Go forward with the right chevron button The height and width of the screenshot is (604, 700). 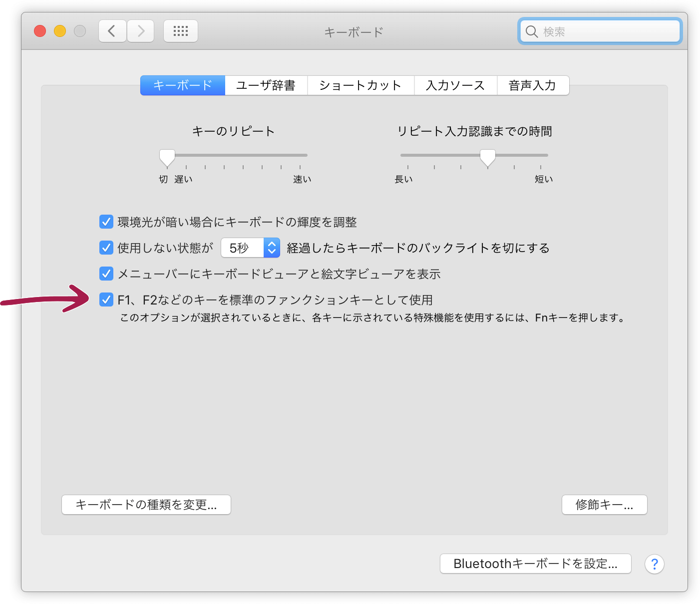[x=141, y=31]
